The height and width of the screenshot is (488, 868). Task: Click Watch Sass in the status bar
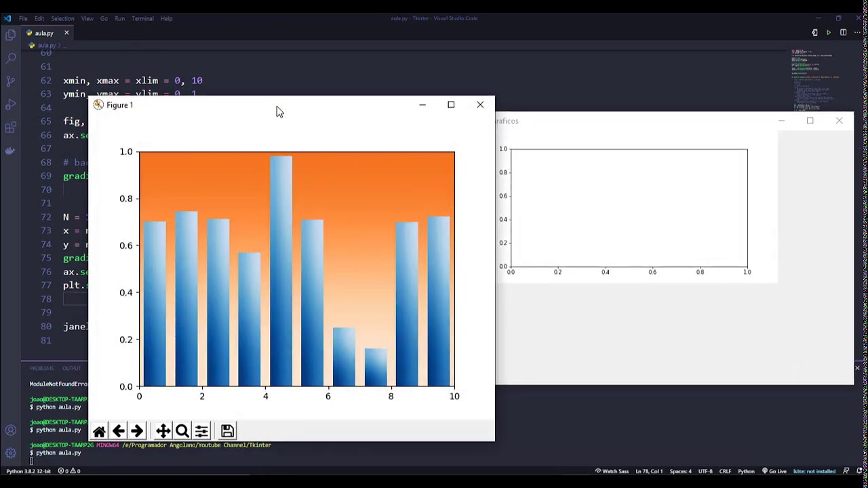point(612,471)
